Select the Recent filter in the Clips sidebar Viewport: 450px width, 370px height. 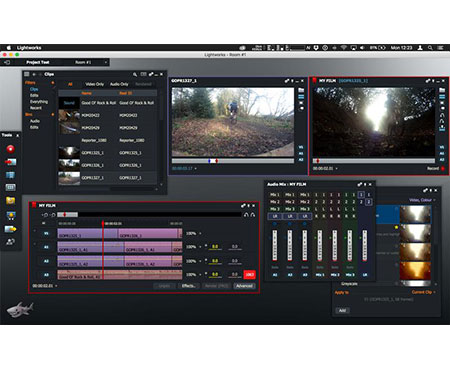36,108
